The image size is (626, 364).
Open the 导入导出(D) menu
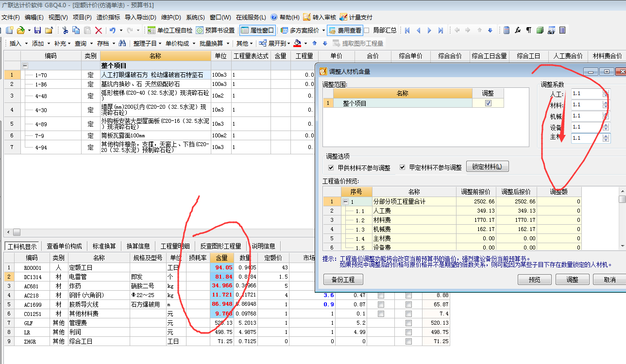[140, 17]
